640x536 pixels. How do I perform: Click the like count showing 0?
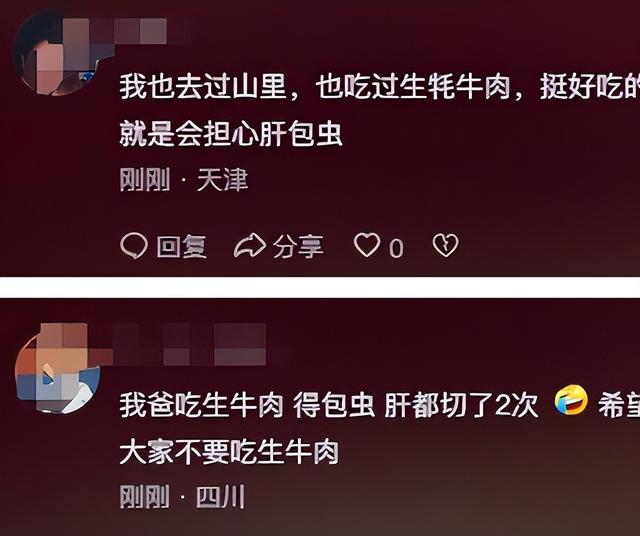coord(396,248)
